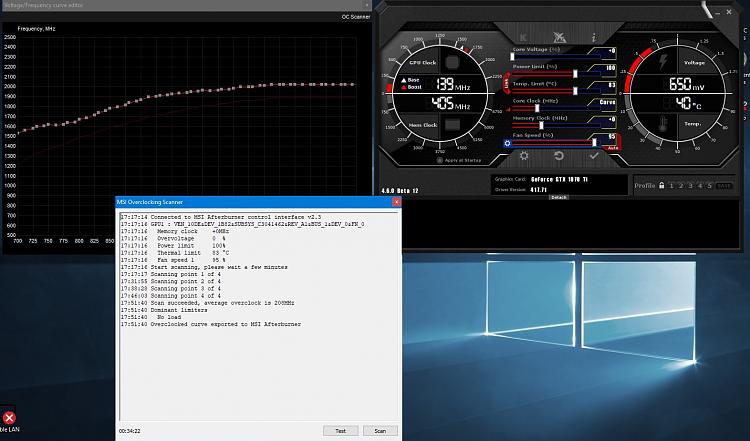The height and width of the screenshot is (441, 750).
Task: Toggle the profile lock padlock icon
Action: pos(662,185)
